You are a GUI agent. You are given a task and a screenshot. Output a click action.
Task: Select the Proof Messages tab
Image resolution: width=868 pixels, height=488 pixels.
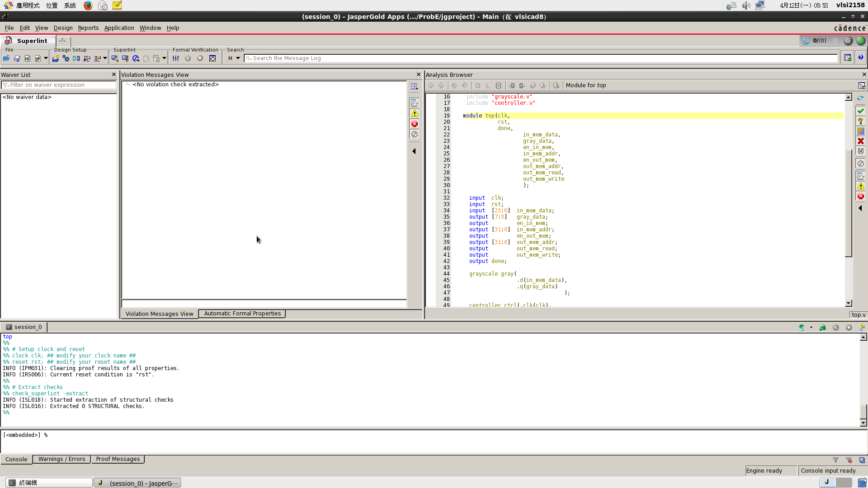coord(118,459)
